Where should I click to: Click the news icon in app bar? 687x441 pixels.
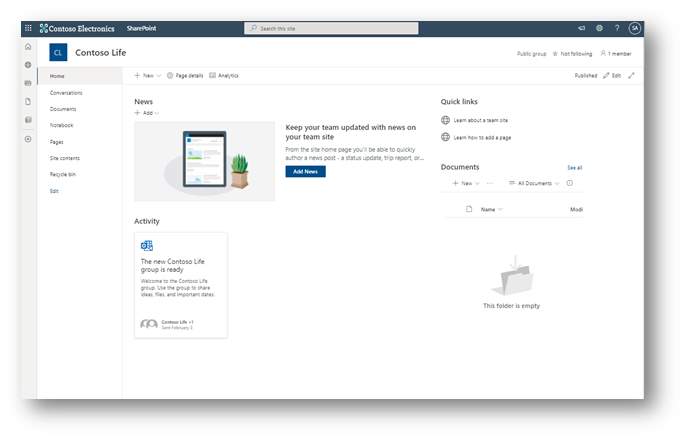(28, 83)
